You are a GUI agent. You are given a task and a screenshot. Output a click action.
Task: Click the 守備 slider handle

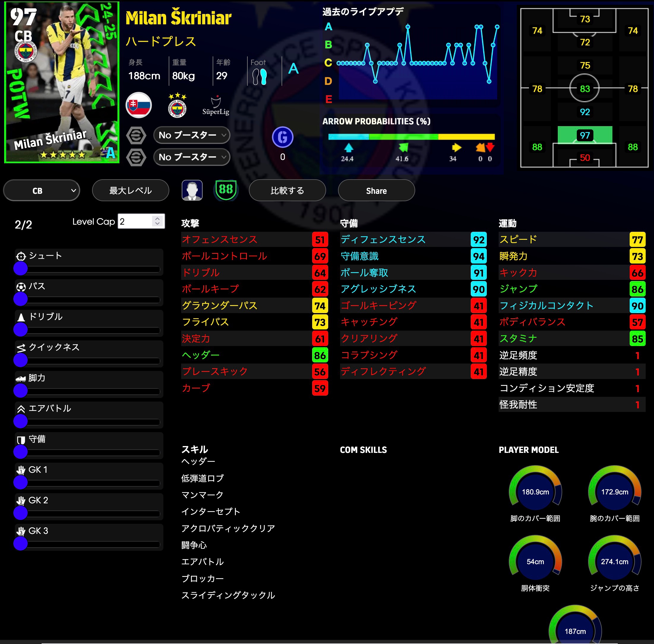click(x=20, y=452)
